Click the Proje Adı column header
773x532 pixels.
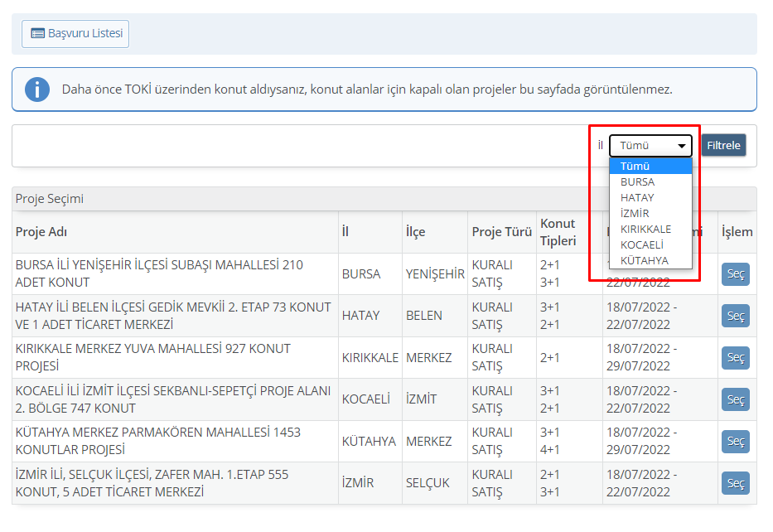tap(41, 232)
